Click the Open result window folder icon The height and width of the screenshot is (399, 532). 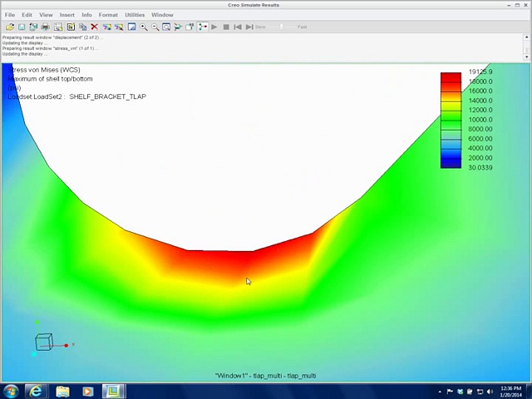pyautogui.click(x=9, y=27)
